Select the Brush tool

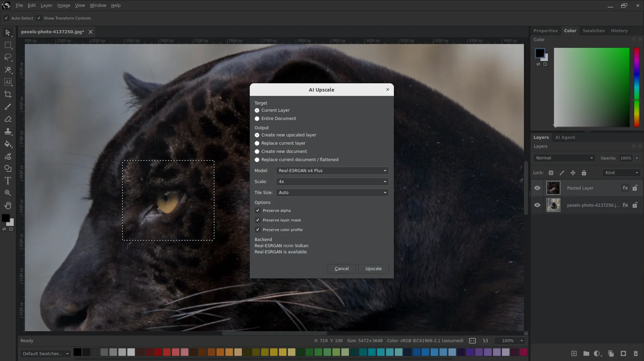pyautogui.click(x=8, y=107)
